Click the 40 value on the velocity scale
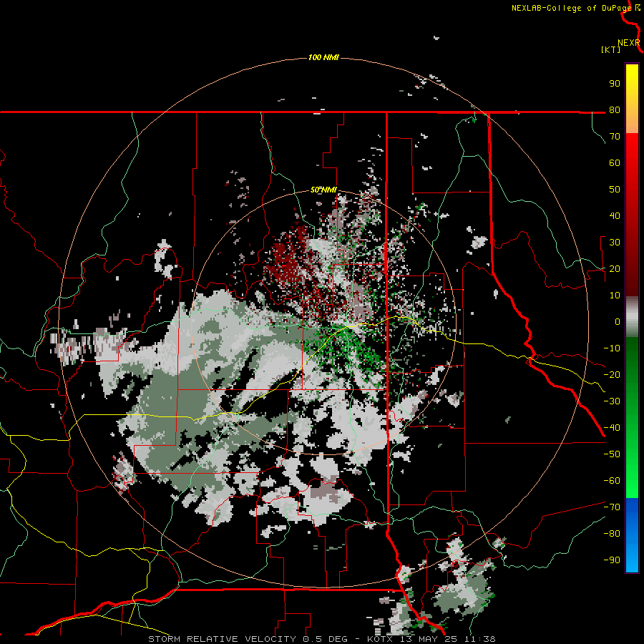Viewport: 644px width, 644px height. tap(615, 215)
